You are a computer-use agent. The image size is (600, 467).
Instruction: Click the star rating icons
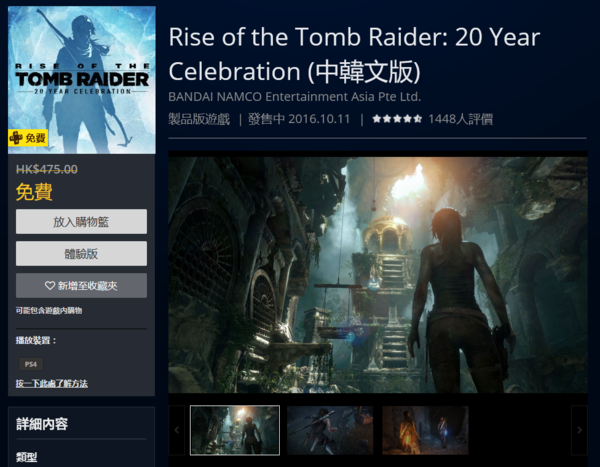396,119
